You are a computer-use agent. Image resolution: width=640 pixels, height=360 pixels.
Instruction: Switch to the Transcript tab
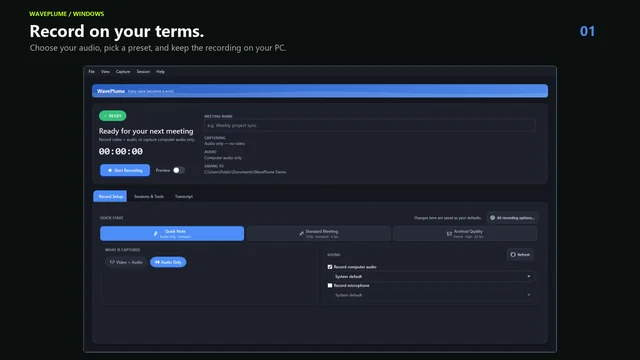(184, 196)
